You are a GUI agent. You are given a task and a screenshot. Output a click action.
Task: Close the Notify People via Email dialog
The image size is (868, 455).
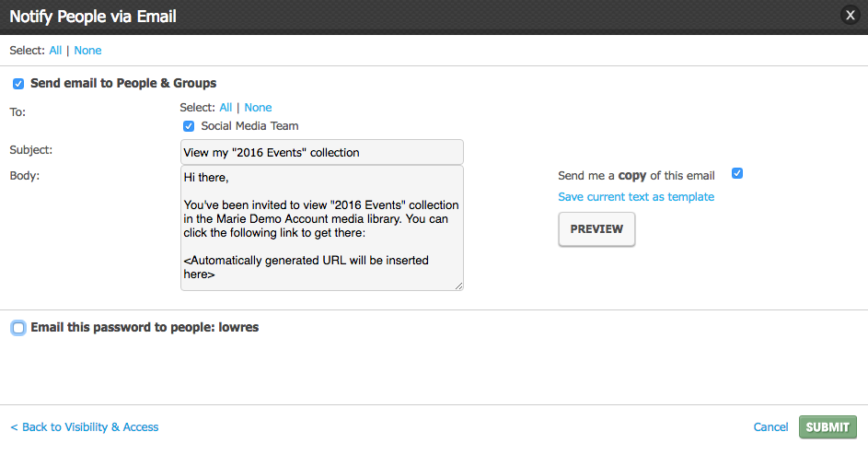coord(850,16)
